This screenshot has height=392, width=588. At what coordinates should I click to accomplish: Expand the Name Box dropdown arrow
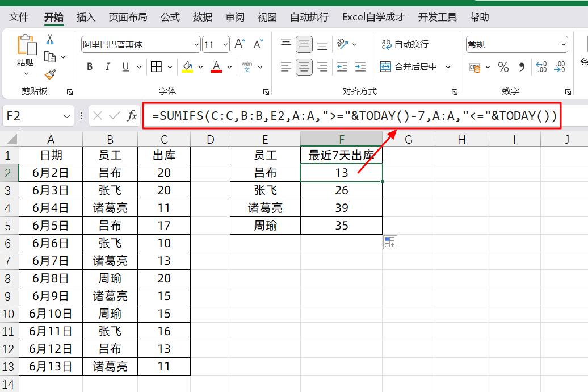pyautogui.click(x=67, y=116)
